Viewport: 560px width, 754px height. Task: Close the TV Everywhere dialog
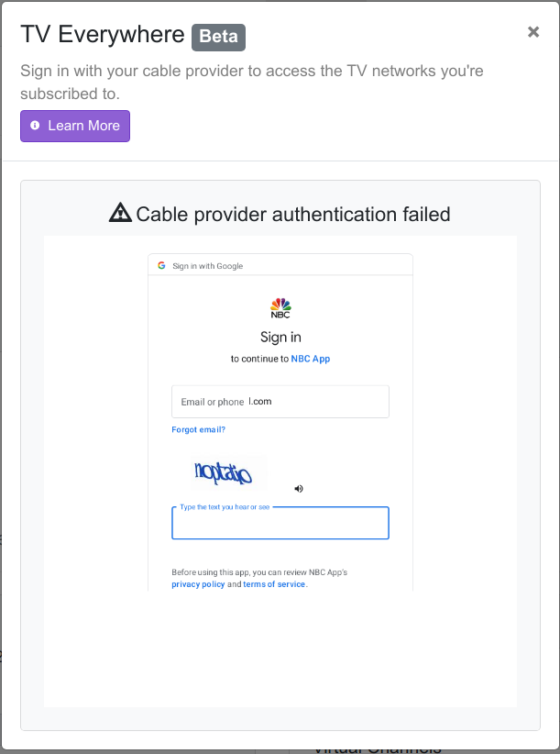pos(533,32)
